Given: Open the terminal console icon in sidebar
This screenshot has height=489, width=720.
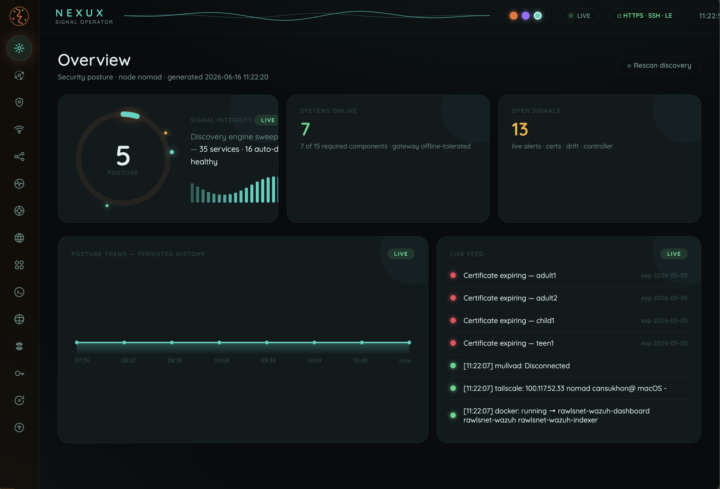Looking at the screenshot, I should tap(19, 292).
